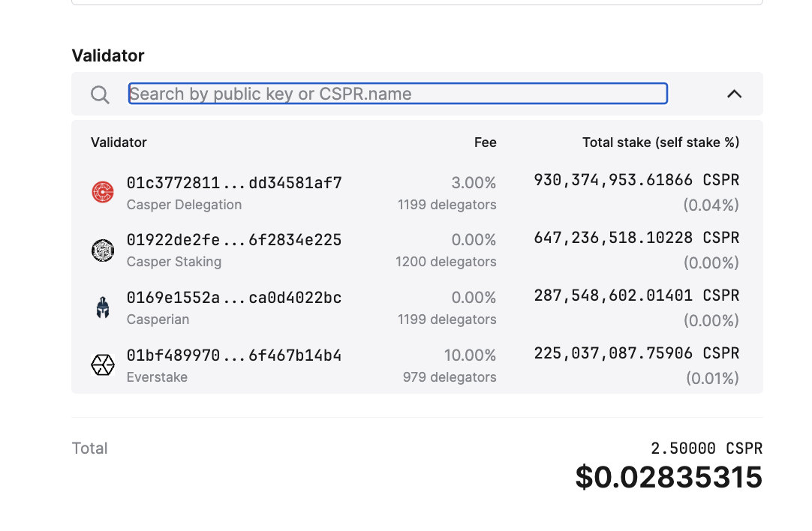Click the Fee column header
This screenshot has height=531, width=812.
coord(486,142)
